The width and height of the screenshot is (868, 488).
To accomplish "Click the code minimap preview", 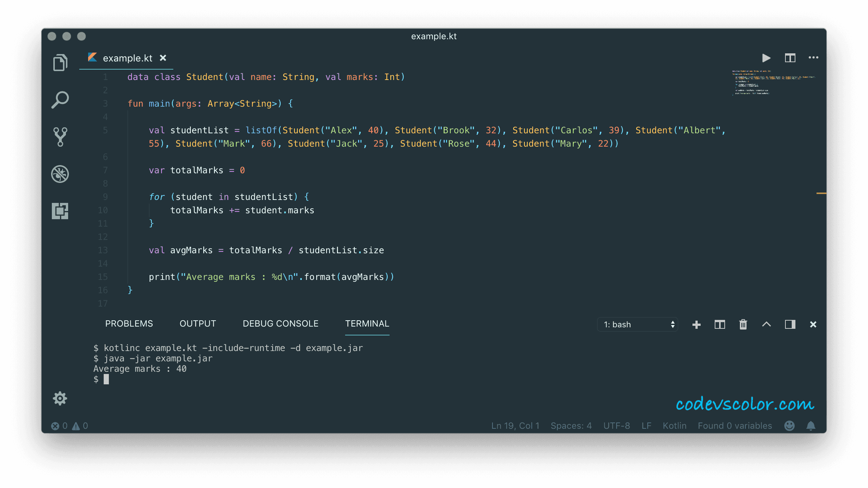I will (773, 83).
